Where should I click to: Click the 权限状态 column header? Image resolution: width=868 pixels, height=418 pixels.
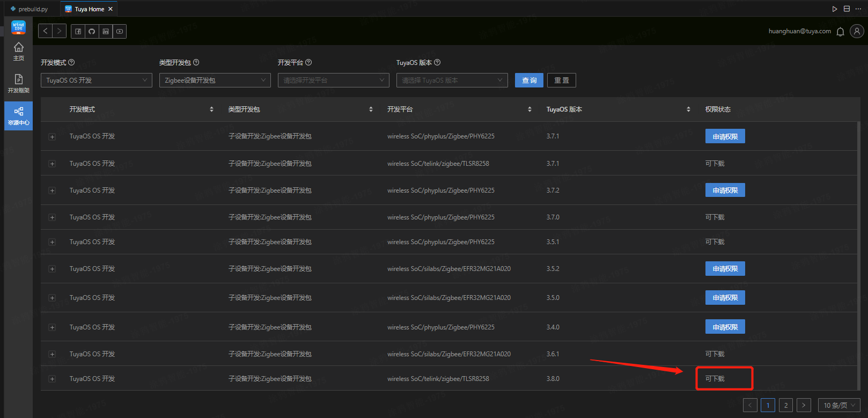[718, 109]
